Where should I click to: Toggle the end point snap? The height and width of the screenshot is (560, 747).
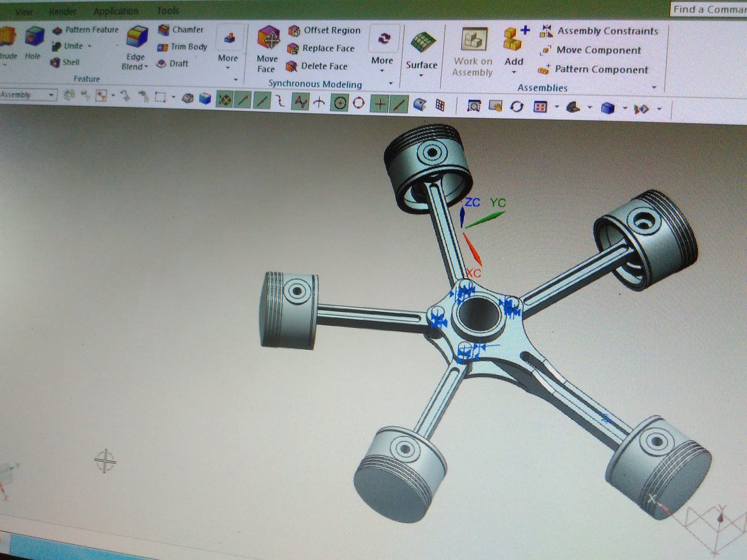[243, 100]
